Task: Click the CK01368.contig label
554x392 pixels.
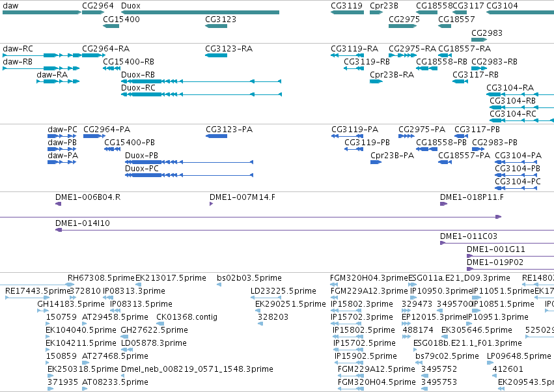Action: [x=187, y=317]
